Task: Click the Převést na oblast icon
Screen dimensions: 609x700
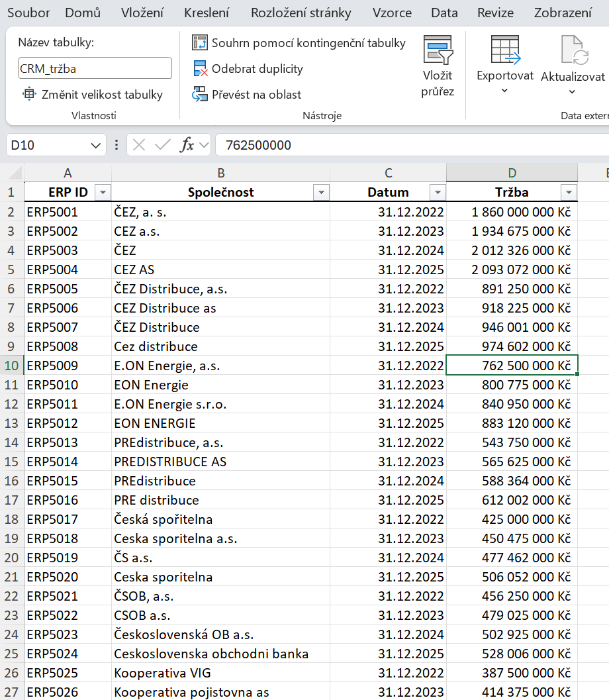Action: [200, 95]
